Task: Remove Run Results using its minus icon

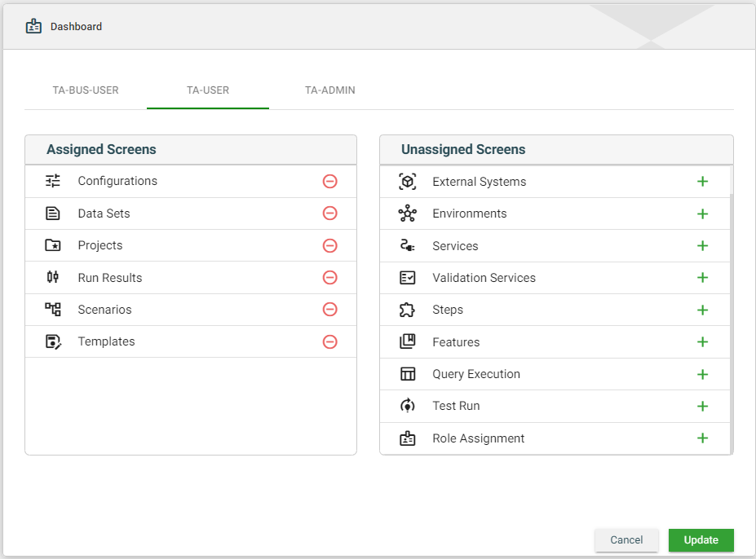Action: click(x=329, y=278)
